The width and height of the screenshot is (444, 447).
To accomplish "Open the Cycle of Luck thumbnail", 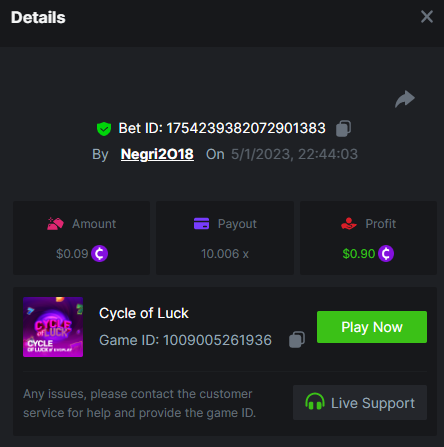I will point(53,327).
